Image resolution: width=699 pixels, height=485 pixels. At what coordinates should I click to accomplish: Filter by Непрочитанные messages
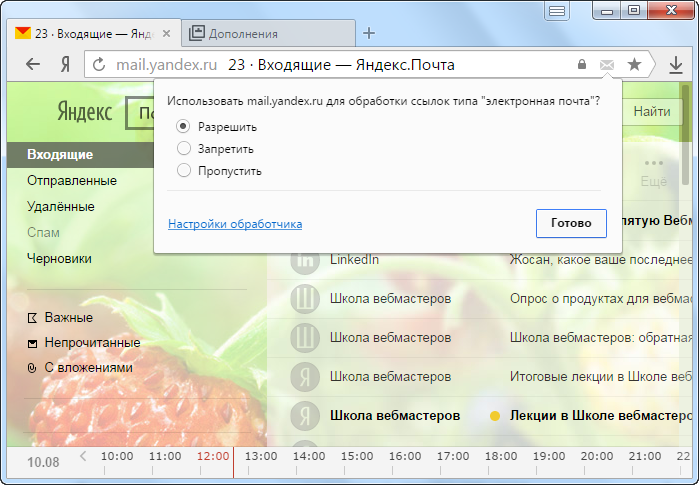point(92,343)
